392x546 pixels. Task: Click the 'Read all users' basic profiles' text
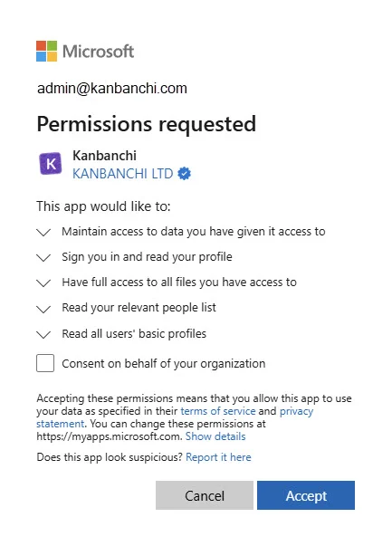[134, 333]
